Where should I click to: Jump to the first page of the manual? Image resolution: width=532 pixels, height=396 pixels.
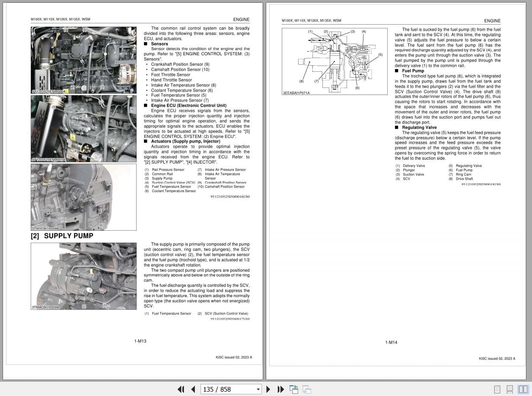coord(181,389)
